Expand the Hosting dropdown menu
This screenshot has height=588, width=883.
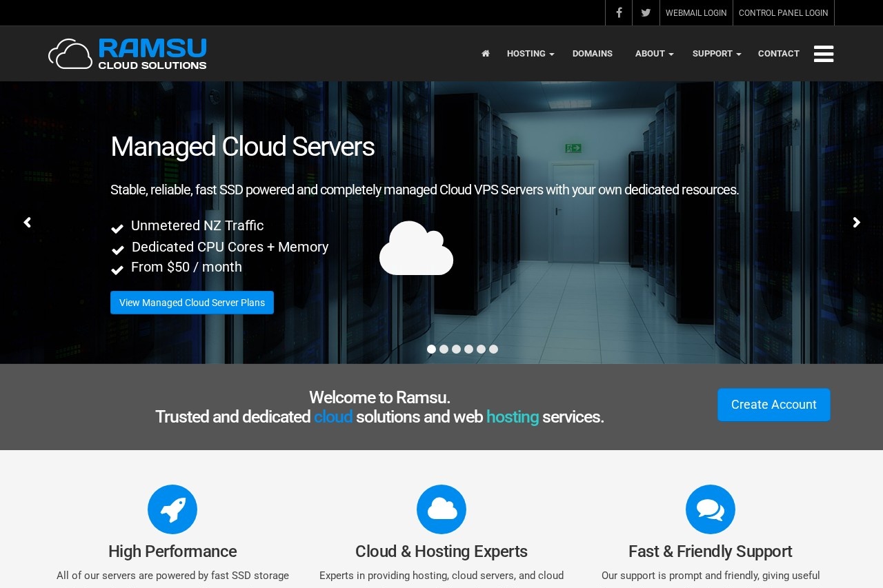coord(530,54)
